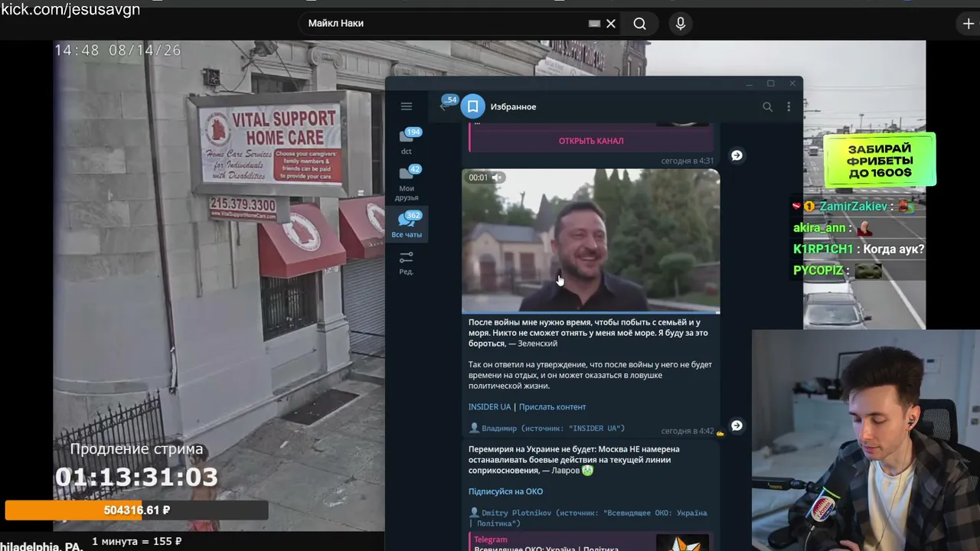Open the Избранное bookmark avatar
This screenshot has height=551, width=980.
473,106
